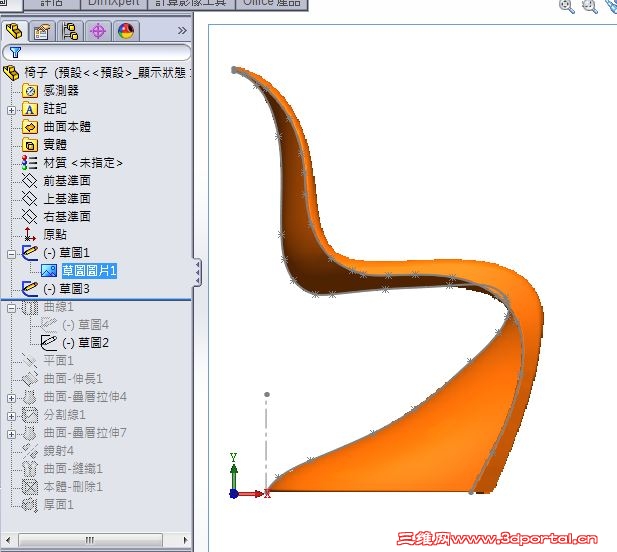Select 材質 <未指定> material item

[83, 162]
